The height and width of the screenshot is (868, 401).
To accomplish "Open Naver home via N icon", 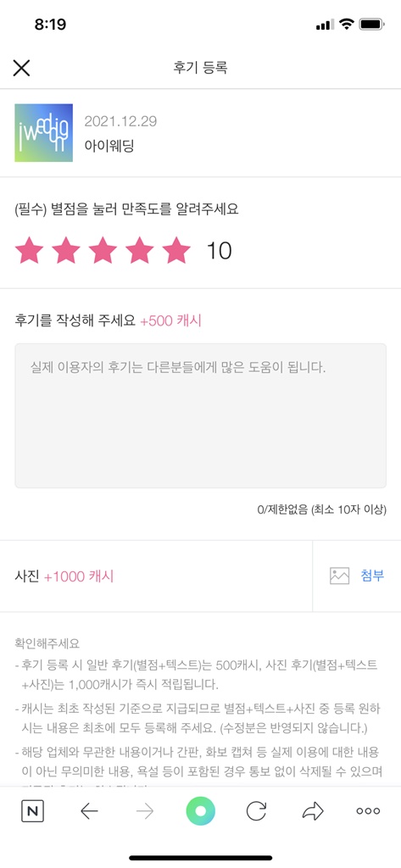I will (x=33, y=811).
